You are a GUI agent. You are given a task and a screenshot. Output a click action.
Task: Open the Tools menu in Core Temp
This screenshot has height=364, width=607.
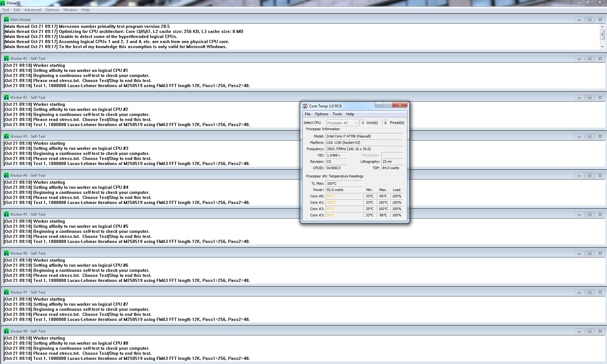[x=337, y=114]
